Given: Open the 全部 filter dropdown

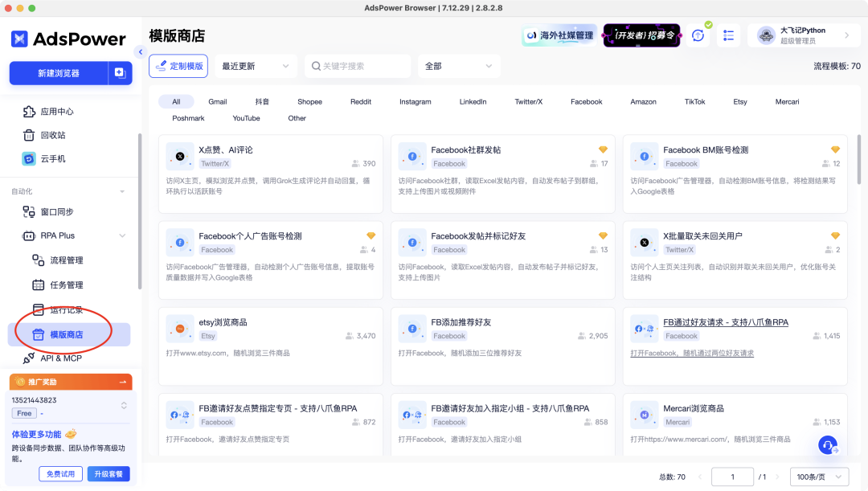Looking at the screenshot, I should 459,66.
